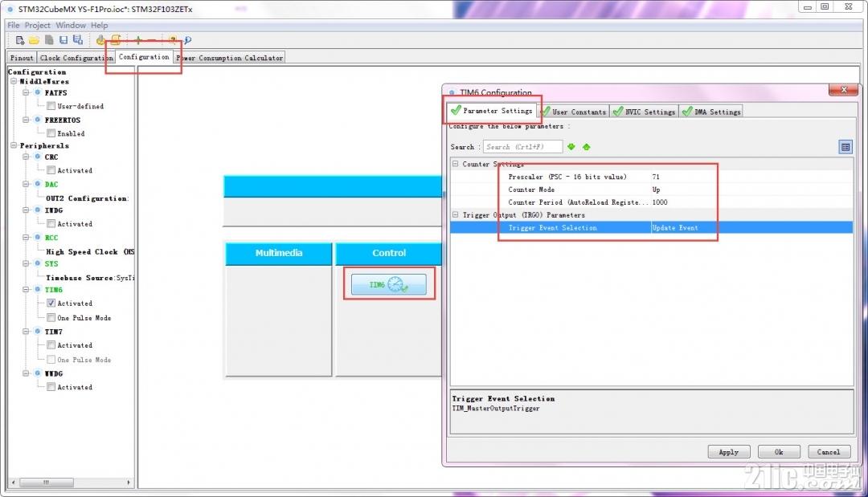868x497 pixels.
Task: Click the WWDG tree gear icon
Action: (x=38, y=373)
